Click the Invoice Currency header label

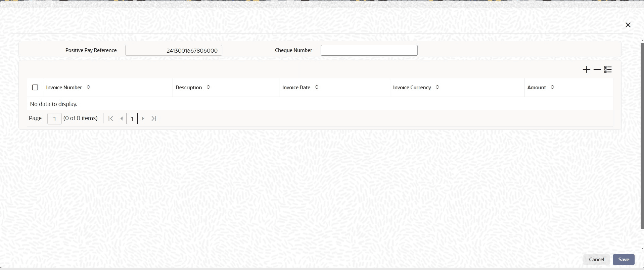412,88
